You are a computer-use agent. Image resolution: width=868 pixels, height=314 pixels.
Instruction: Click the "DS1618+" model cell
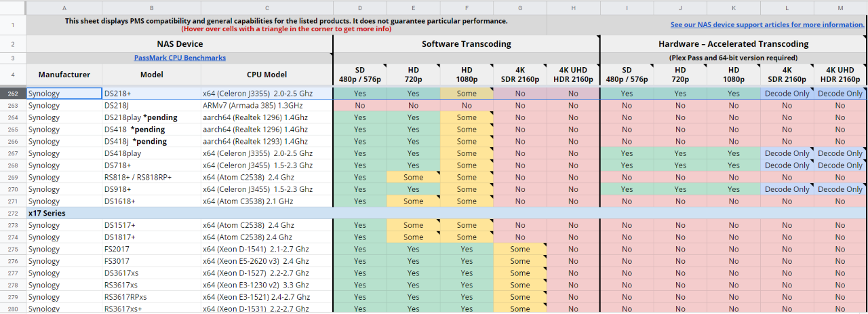151,201
